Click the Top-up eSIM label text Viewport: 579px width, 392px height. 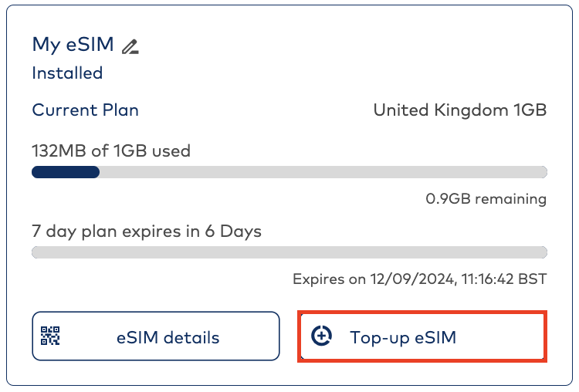[402, 337]
